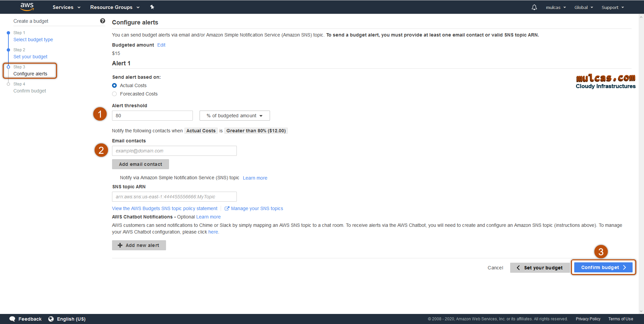Click the plus icon on Add new alert
Screen dimensions: 644x324
(120, 245)
